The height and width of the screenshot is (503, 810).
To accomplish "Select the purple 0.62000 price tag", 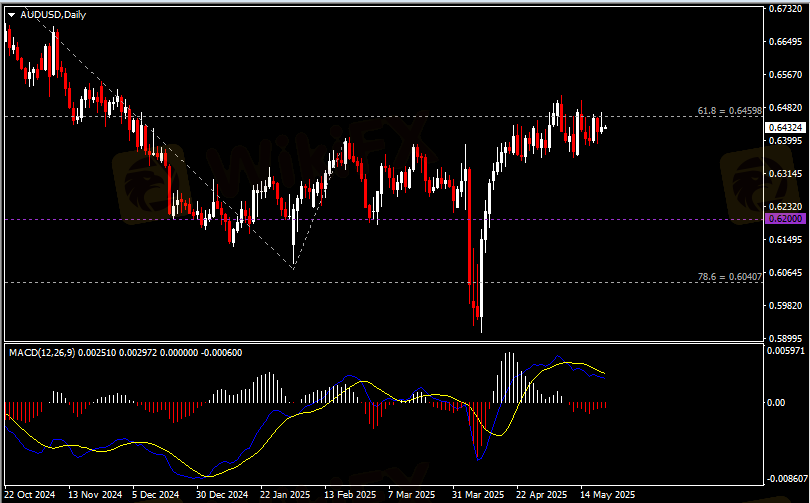I will tap(782, 218).
